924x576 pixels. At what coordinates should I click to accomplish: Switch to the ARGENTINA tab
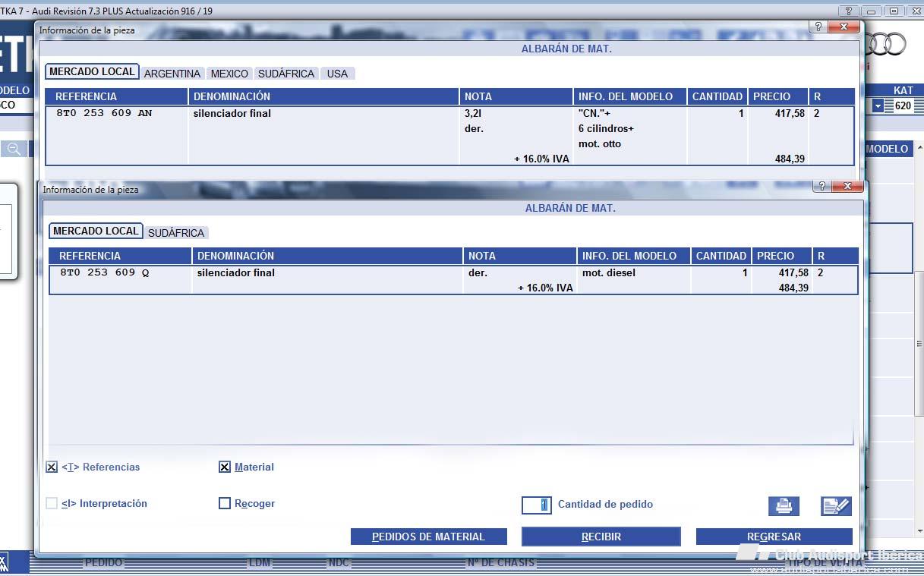(x=172, y=74)
